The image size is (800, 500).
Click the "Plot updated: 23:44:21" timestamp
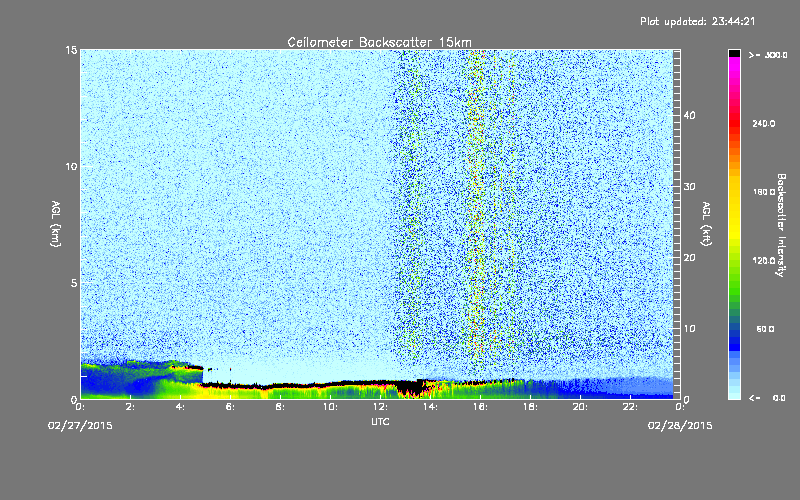coord(697,21)
